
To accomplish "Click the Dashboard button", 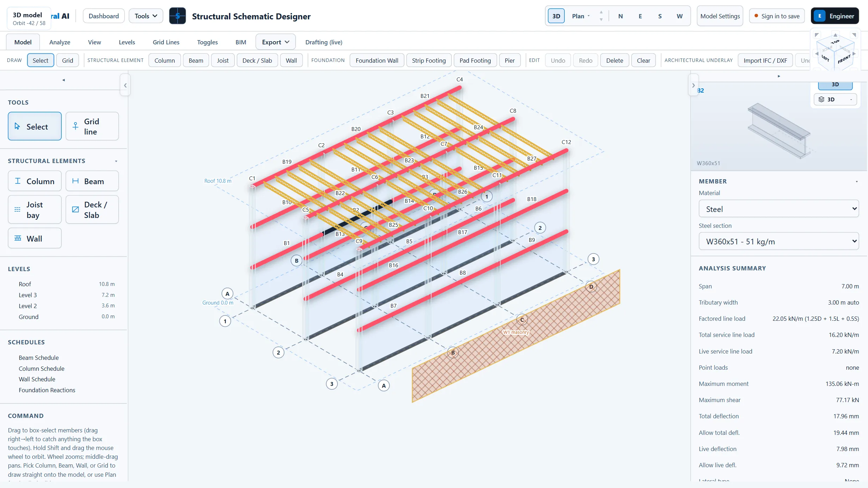I will tap(104, 16).
